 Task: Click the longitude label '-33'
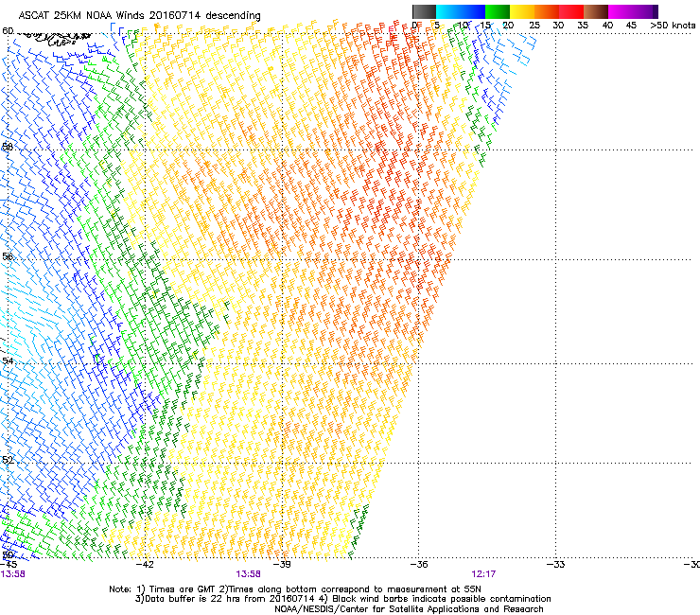click(x=556, y=564)
